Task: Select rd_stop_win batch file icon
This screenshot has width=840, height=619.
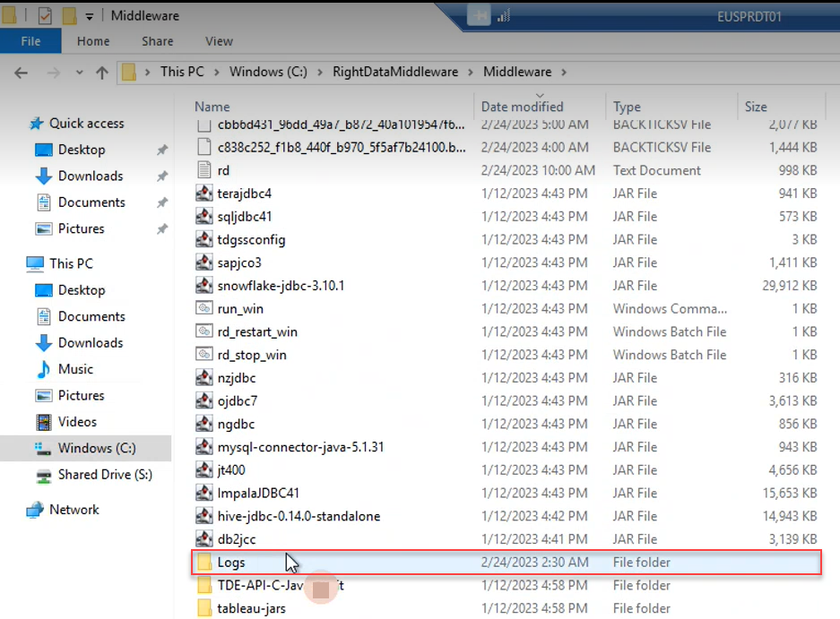Action: tap(204, 355)
